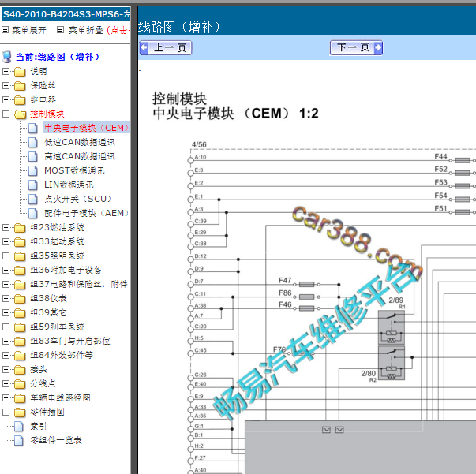Expand the 组39其它 folder node
The image size is (476, 474).
point(6,312)
